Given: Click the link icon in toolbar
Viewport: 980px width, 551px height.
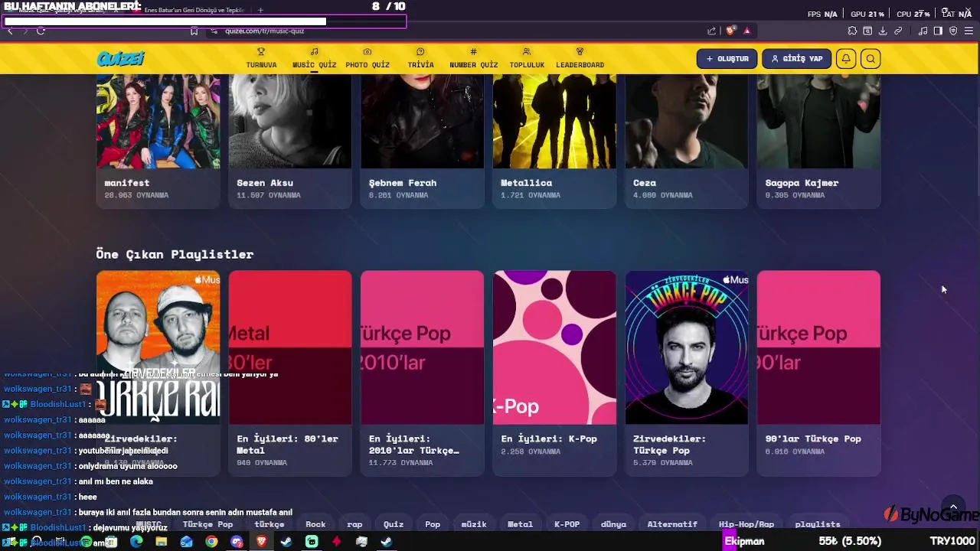Looking at the screenshot, I should pyautogui.click(x=898, y=31).
